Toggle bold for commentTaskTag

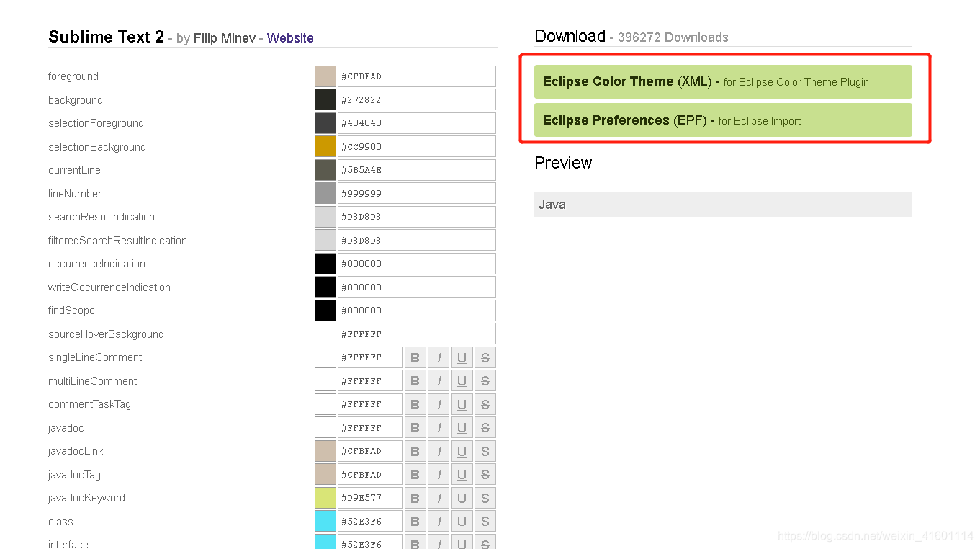[415, 404]
